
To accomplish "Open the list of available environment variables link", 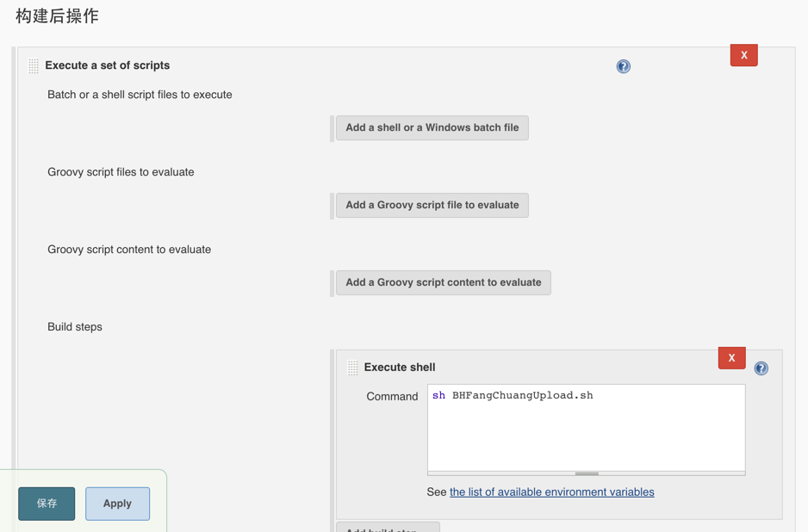I will click(x=551, y=492).
